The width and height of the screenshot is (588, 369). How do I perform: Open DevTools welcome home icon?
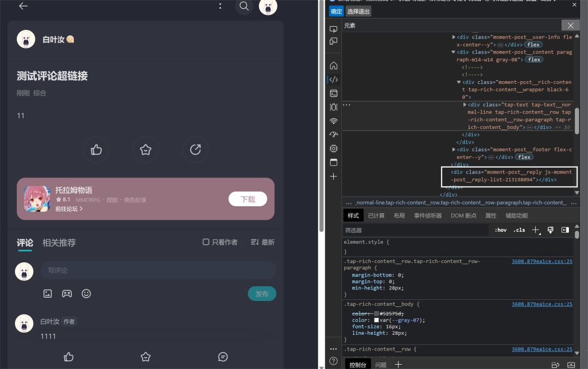[333, 66]
